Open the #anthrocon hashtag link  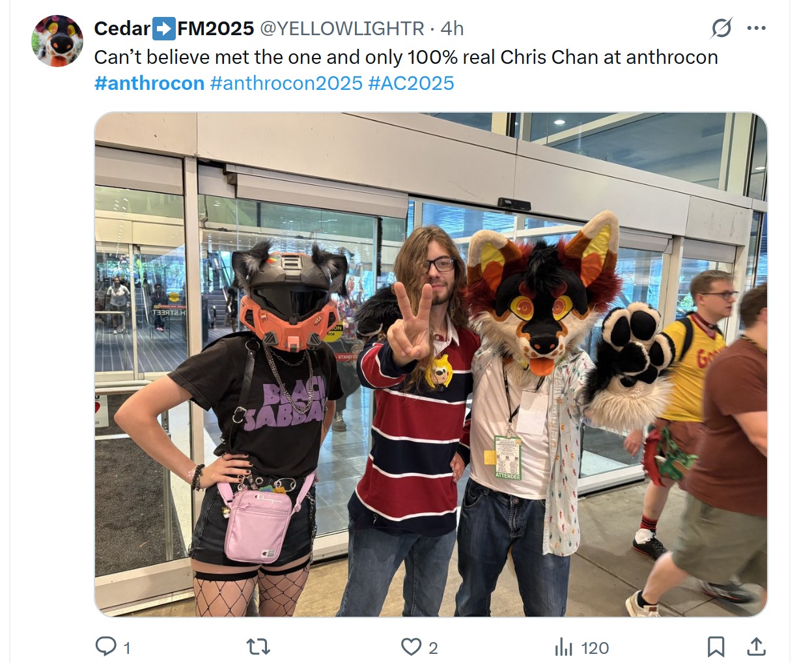point(149,83)
